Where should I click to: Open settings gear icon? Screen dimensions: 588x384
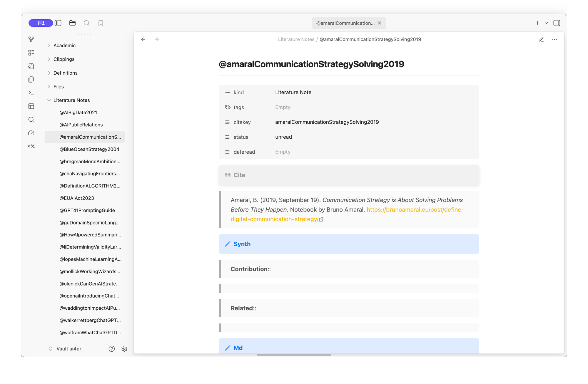coord(124,349)
